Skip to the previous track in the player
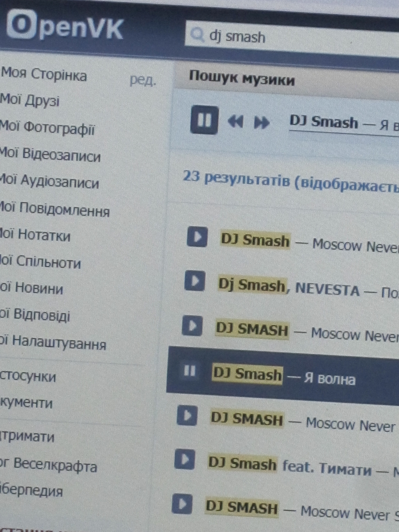Image resolution: width=399 pixels, height=532 pixels. pyautogui.click(x=235, y=121)
